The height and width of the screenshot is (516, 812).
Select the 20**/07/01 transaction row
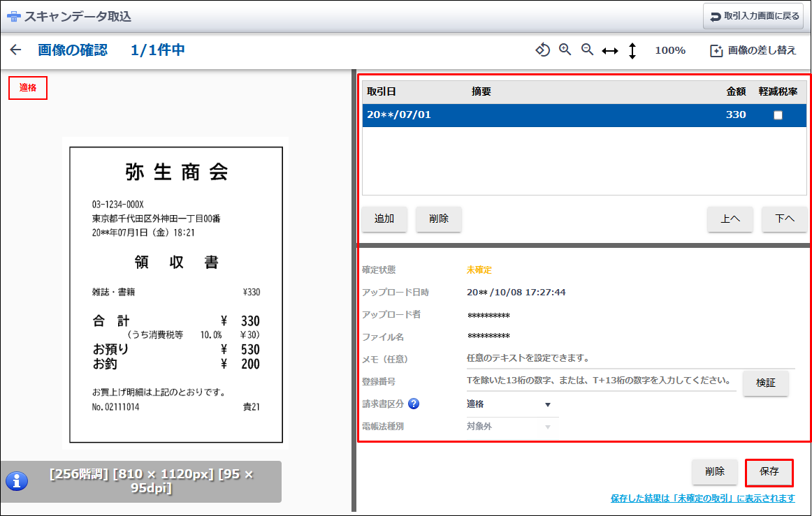click(x=584, y=115)
